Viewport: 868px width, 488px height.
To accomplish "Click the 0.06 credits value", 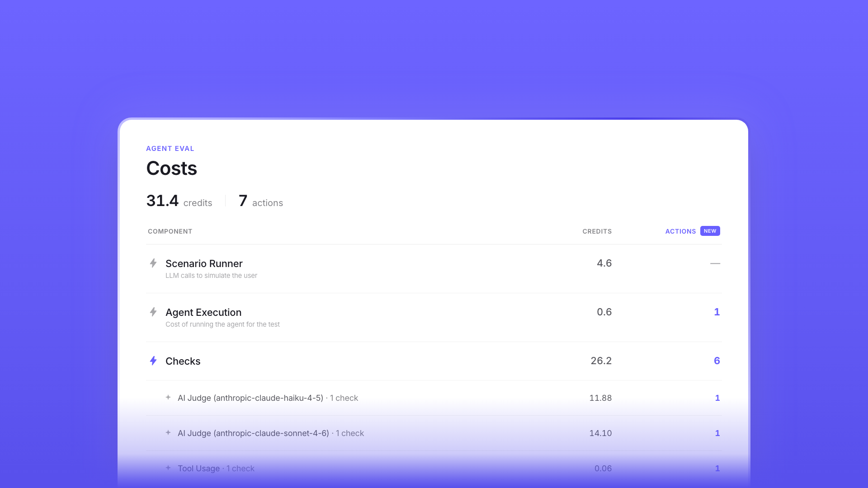I will tap(603, 469).
